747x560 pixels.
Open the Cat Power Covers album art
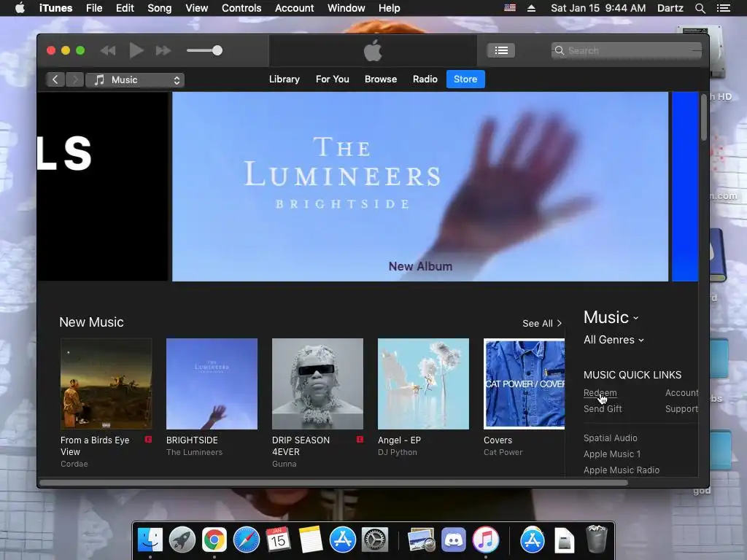tap(524, 384)
